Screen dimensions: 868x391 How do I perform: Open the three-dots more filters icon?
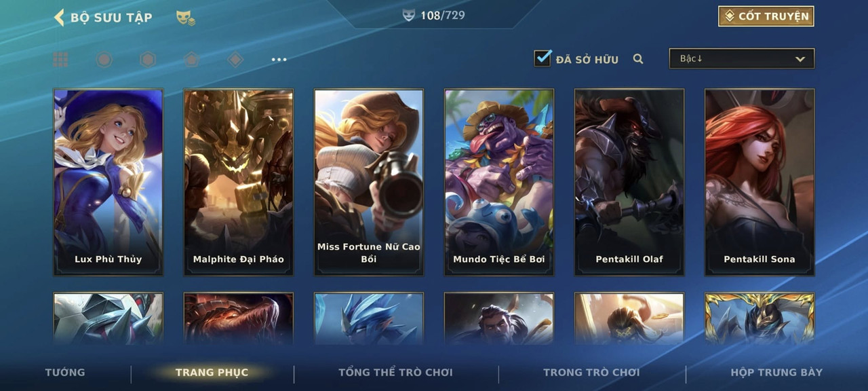279,60
